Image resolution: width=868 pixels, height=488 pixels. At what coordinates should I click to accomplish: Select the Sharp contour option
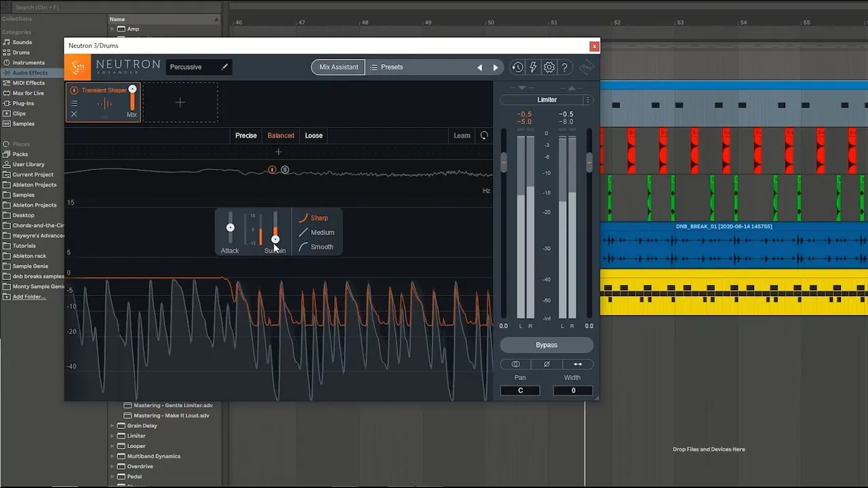313,218
